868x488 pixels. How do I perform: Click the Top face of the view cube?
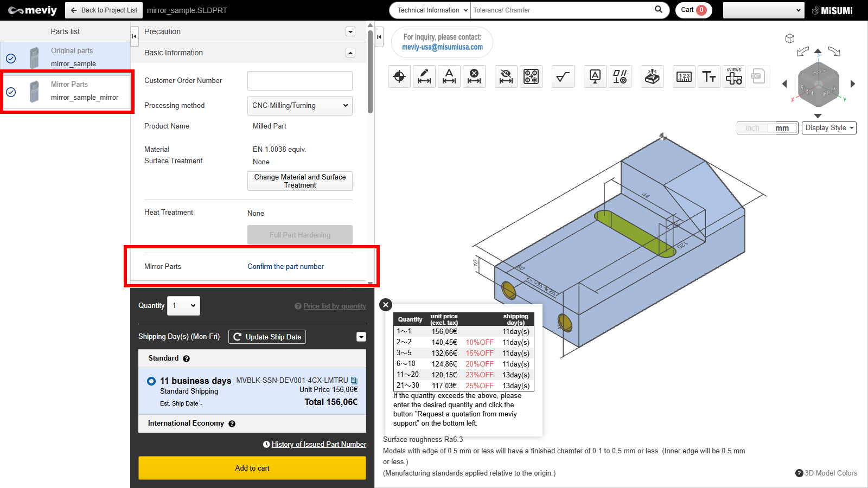(x=819, y=71)
